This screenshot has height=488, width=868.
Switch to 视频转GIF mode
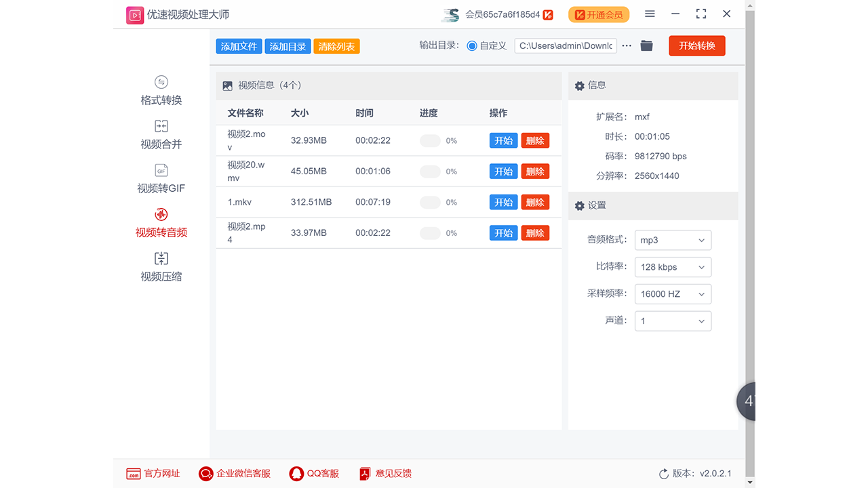[x=161, y=179]
